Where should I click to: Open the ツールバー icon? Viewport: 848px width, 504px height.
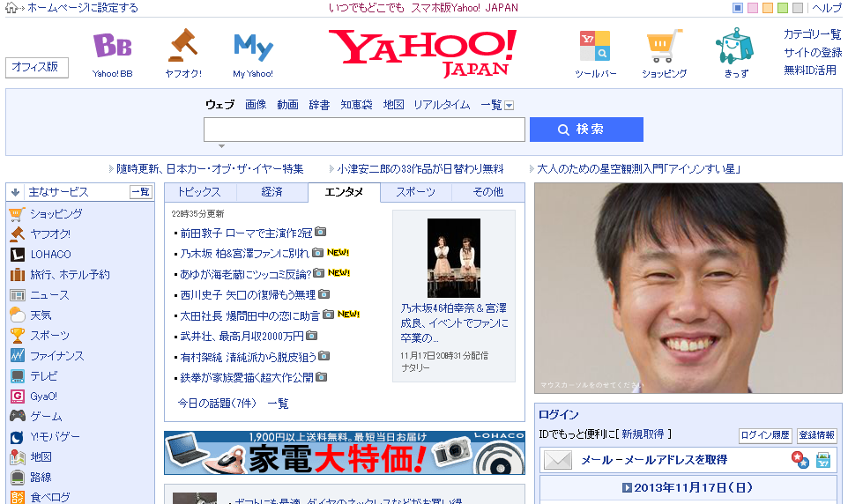point(595,46)
